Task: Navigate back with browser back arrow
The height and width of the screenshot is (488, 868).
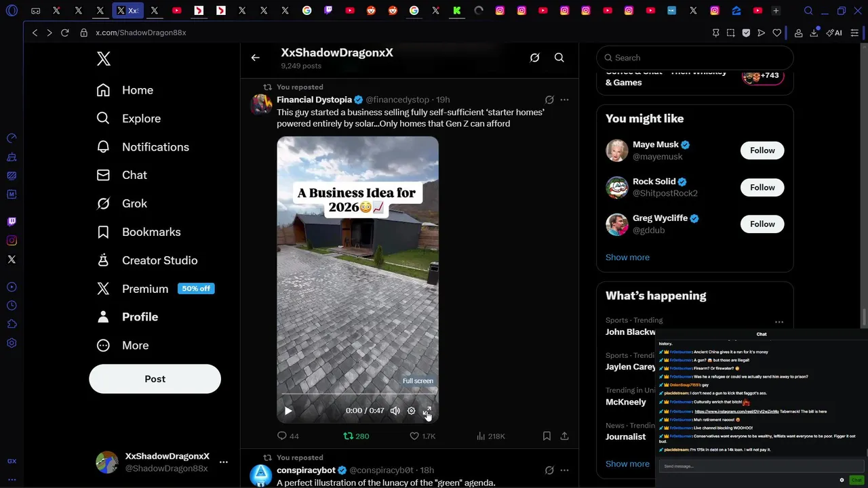Action: [35, 33]
